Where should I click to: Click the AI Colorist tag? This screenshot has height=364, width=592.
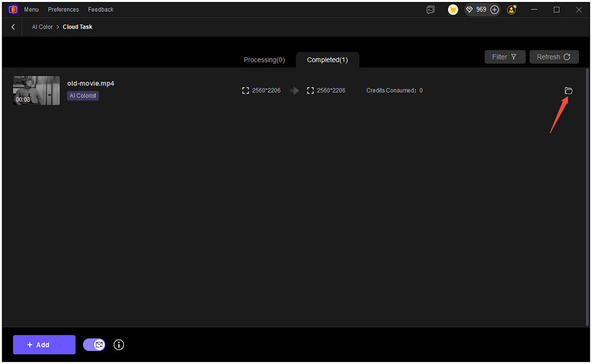[x=83, y=95]
